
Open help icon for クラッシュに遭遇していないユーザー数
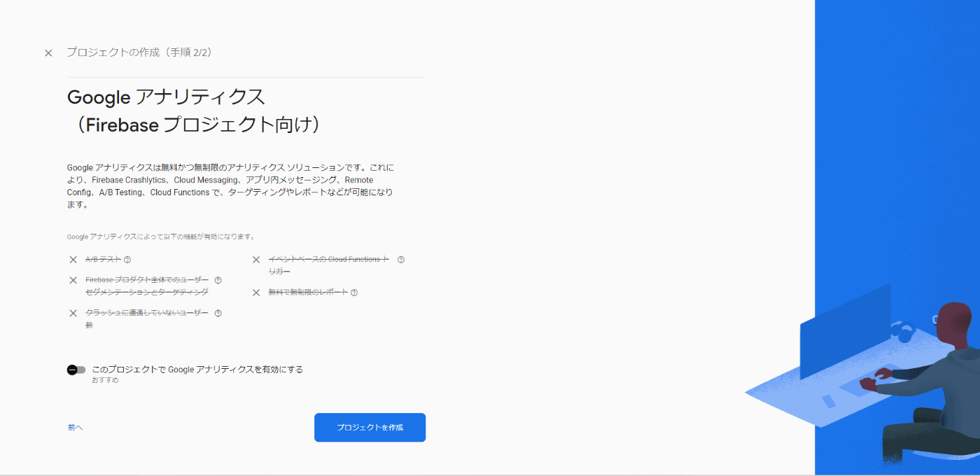pos(218,313)
